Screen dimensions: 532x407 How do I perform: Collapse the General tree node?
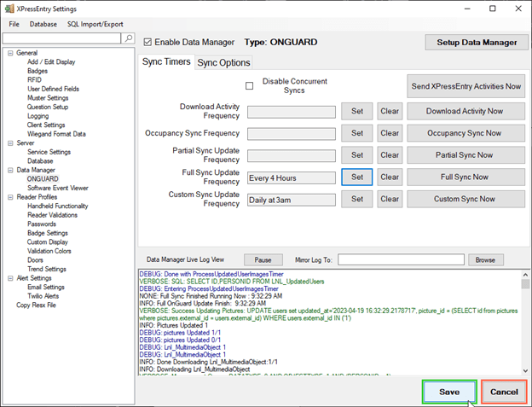[x=9, y=53]
